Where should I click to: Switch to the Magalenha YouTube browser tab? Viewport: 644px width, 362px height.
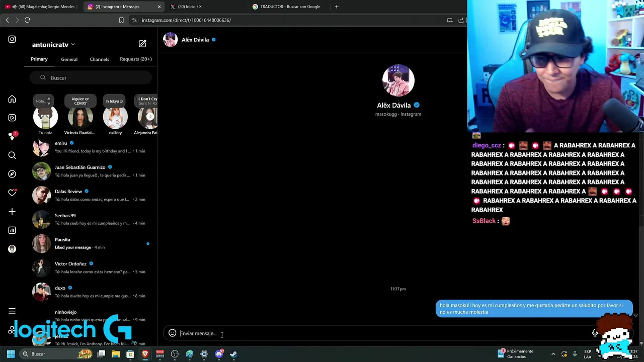tap(40, 7)
